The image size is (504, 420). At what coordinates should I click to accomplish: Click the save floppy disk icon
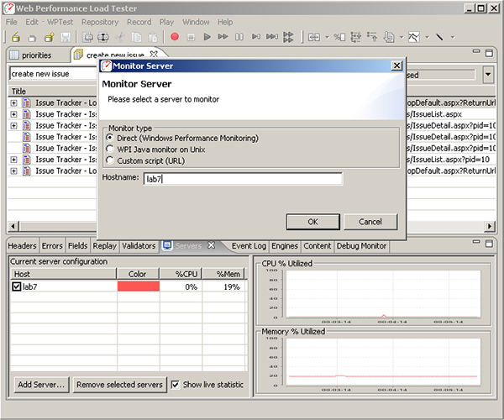[x=66, y=37]
